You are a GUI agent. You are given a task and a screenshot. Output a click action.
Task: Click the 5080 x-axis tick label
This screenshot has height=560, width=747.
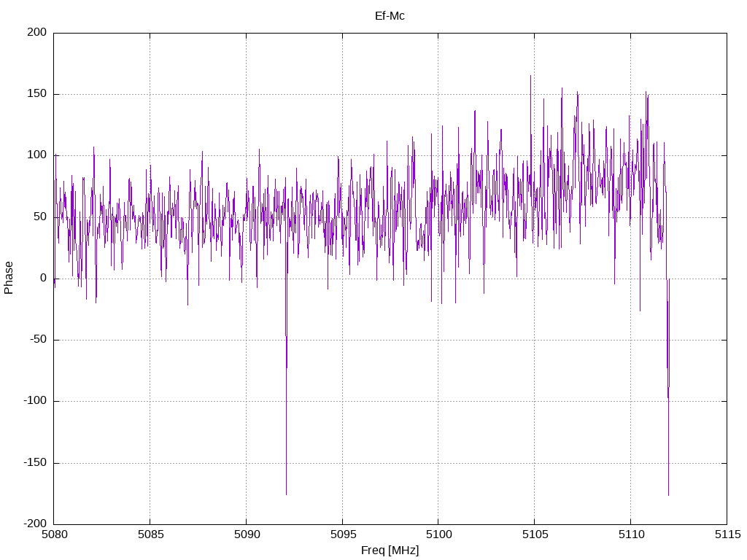(x=54, y=534)
